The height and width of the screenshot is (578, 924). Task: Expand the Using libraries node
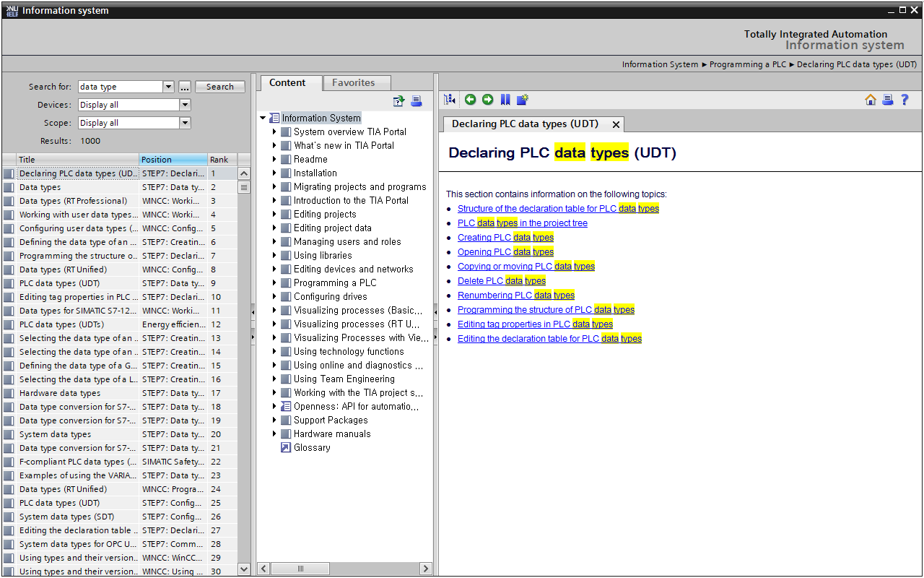click(x=274, y=255)
